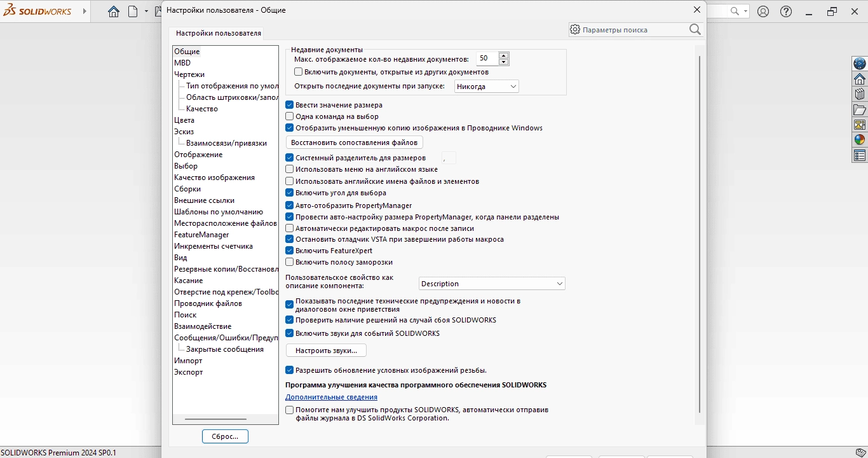Toggle 'Включить документы, открытые из других документов'
This screenshot has width=868, height=458.
pos(299,72)
